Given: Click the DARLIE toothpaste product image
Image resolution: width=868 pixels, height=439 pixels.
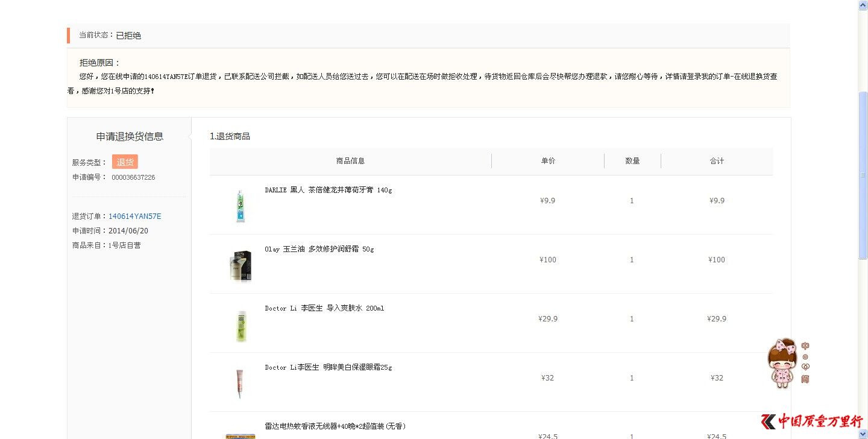Looking at the screenshot, I should (240, 206).
